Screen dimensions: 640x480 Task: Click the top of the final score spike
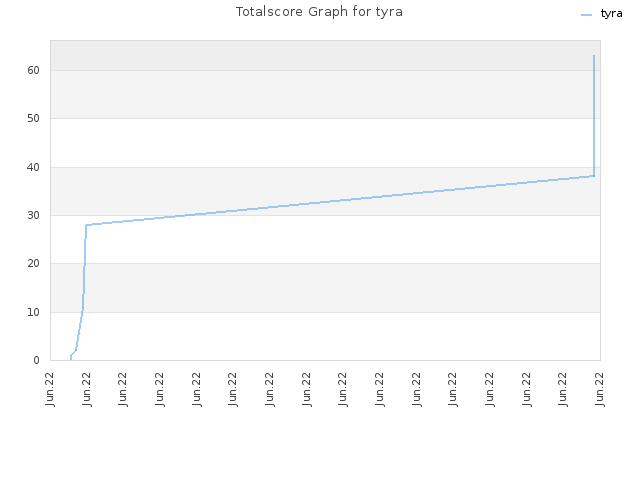point(594,56)
